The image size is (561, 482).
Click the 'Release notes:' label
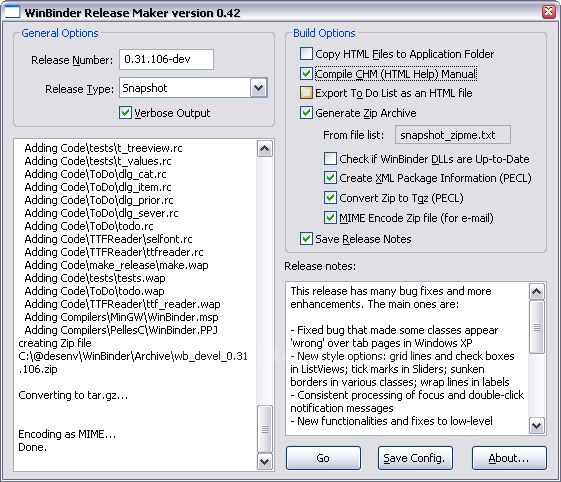click(320, 266)
